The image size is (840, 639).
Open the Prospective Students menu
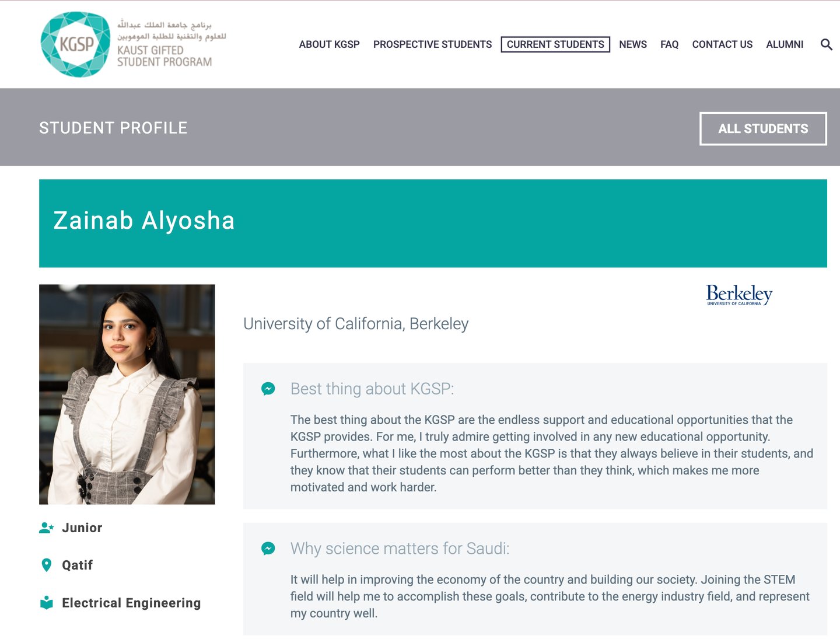pyautogui.click(x=432, y=44)
